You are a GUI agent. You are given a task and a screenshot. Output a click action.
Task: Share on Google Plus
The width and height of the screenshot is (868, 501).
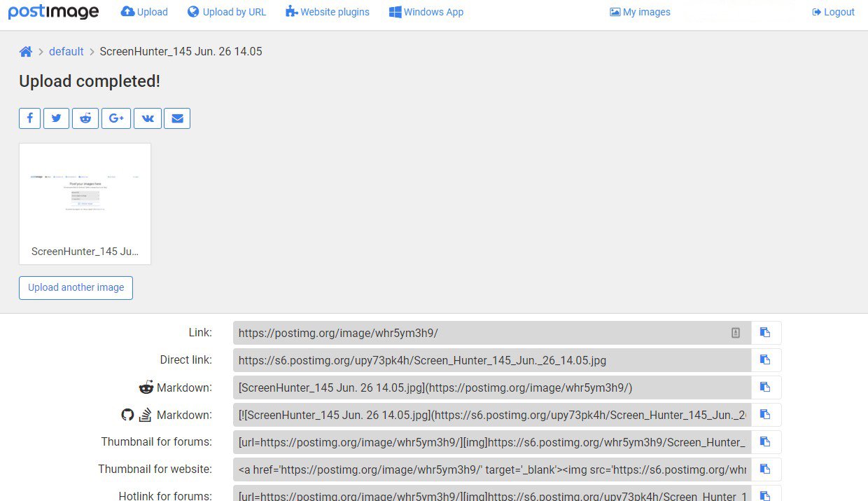pos(116,118)
